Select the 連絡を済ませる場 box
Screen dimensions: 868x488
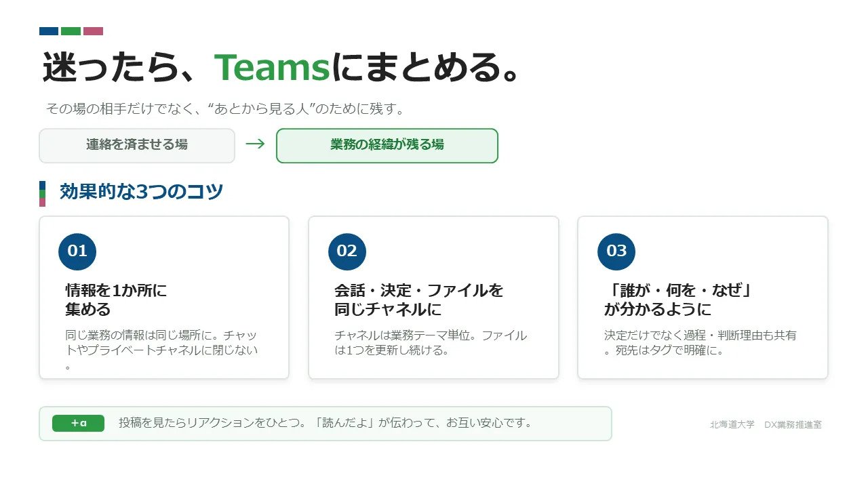click(x=137, y=146)
